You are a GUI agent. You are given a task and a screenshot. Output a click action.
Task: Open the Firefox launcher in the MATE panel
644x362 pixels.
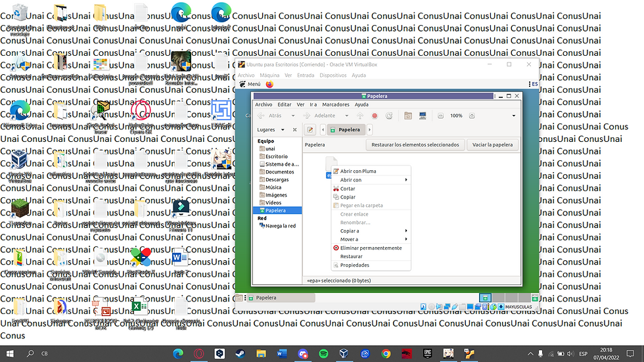(x=269, y=84)
